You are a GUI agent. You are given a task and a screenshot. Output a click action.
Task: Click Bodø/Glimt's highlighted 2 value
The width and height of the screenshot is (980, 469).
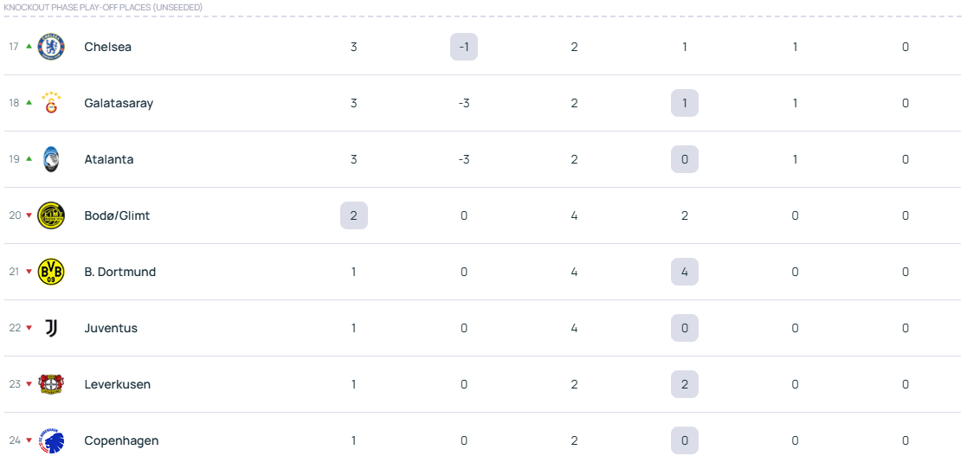click(354, 215)
